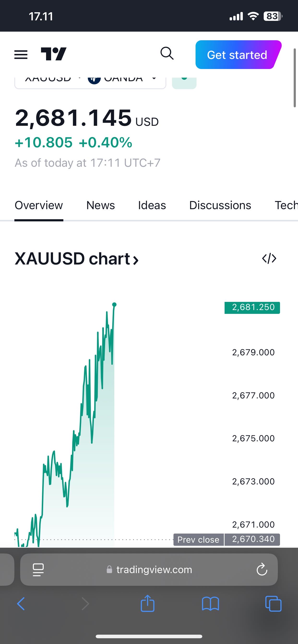
Task: Tap the TradingView logo
Action: coord(54,54)
